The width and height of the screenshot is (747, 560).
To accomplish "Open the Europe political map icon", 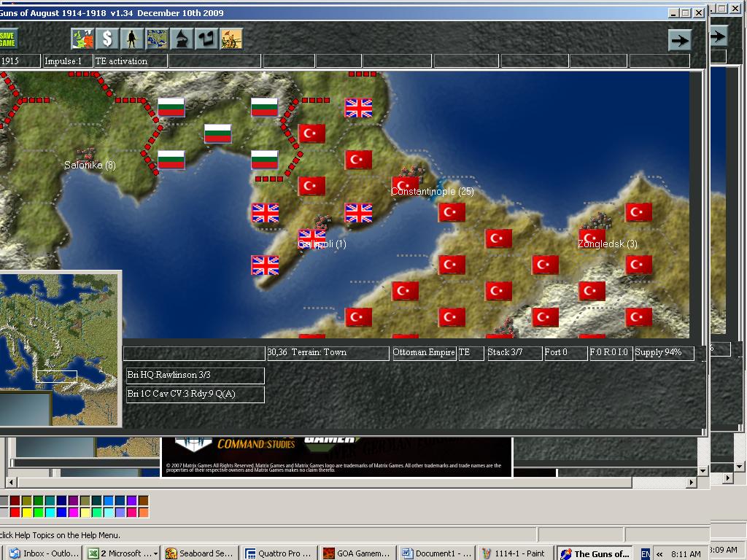I will [83, 39].
